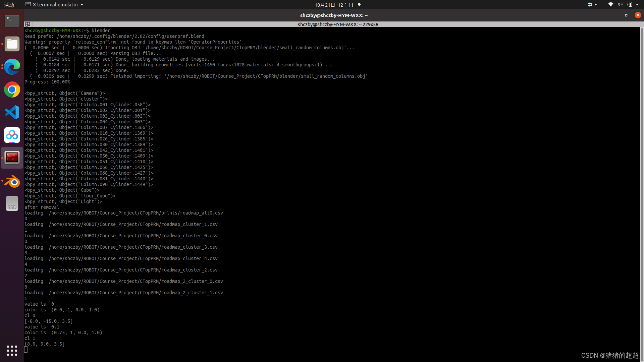Launch Visual Studio Code from dock

point(12,112)
